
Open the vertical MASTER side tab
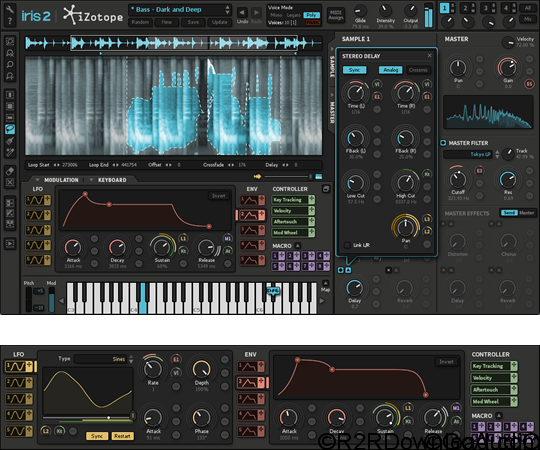[x=332, y=113]
